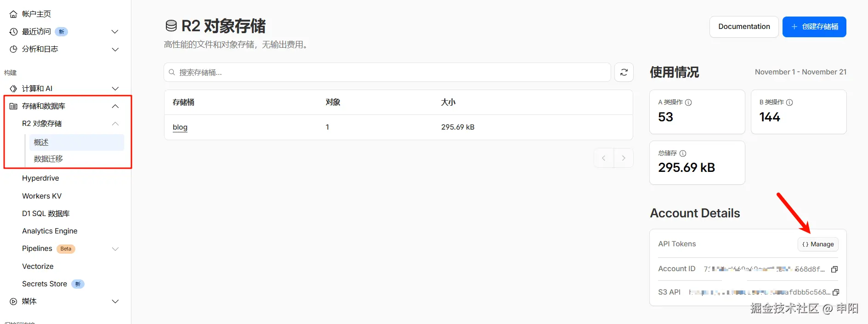868x324 pixels.
Task: Click the 创建存储桶 button
Action: 814,27
